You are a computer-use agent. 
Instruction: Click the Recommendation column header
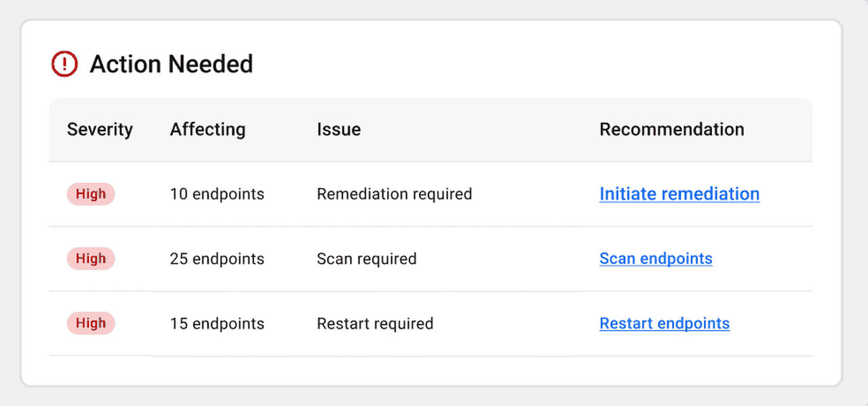pos(671,129)
